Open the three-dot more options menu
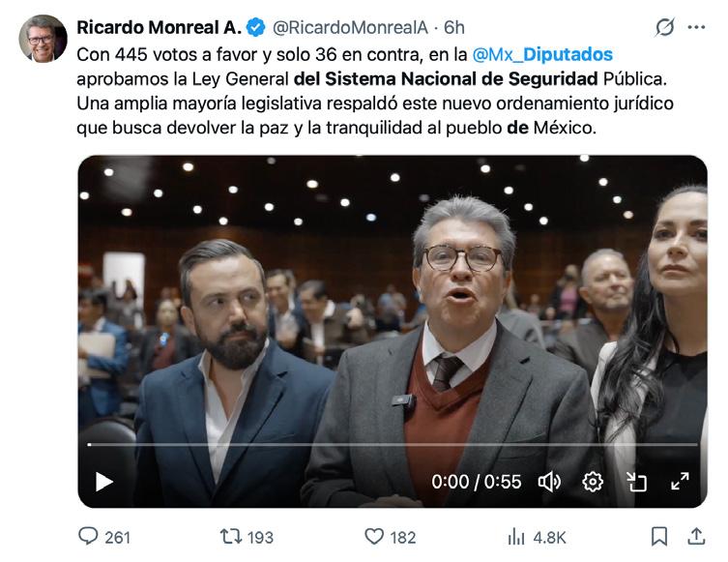Screen dimensions: 728x562 coord(696,27)
